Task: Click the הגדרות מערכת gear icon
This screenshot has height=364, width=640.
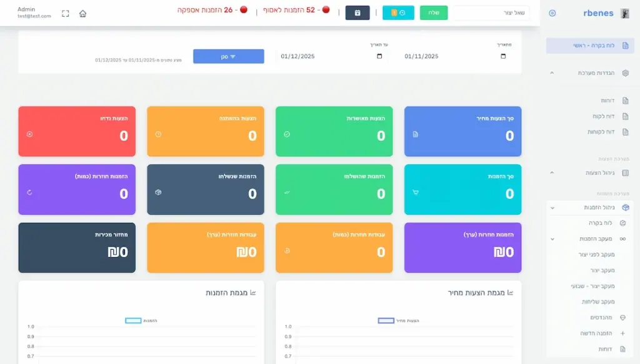Action: [626, 73]
